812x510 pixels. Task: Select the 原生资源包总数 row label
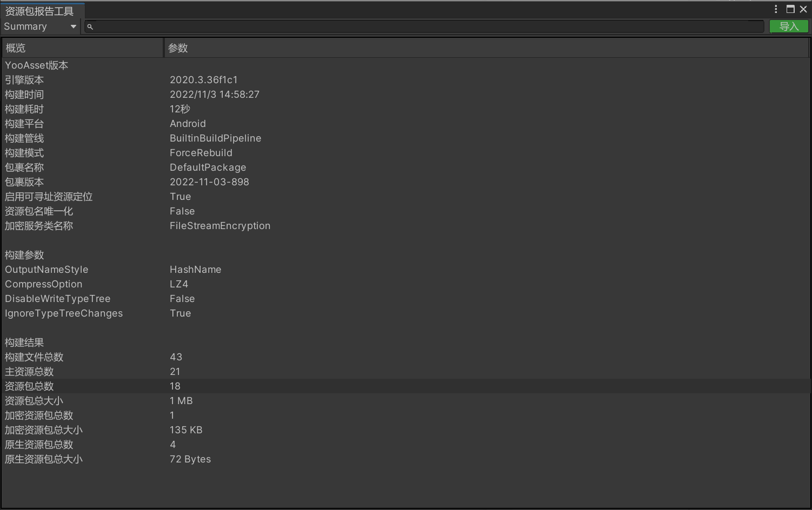coord(39,445)
